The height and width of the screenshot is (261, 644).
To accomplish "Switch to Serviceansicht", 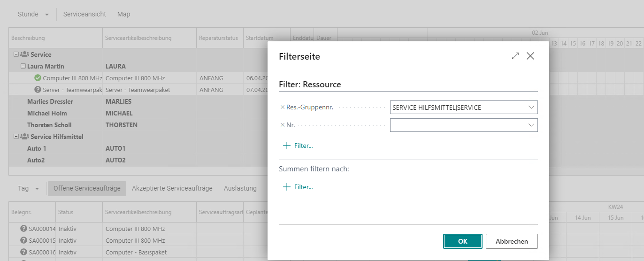I will pyautogui.click(x=84, y=14).
